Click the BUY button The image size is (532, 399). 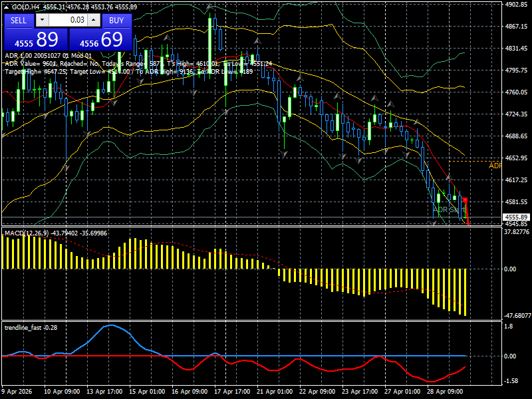pyautogui.click(x=116, y=21)
